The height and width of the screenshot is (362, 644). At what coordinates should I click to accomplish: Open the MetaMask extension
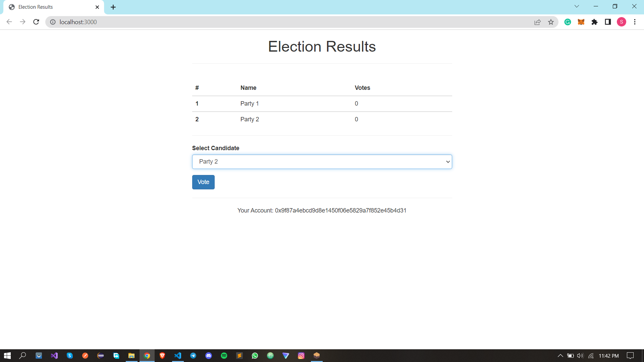581,22
